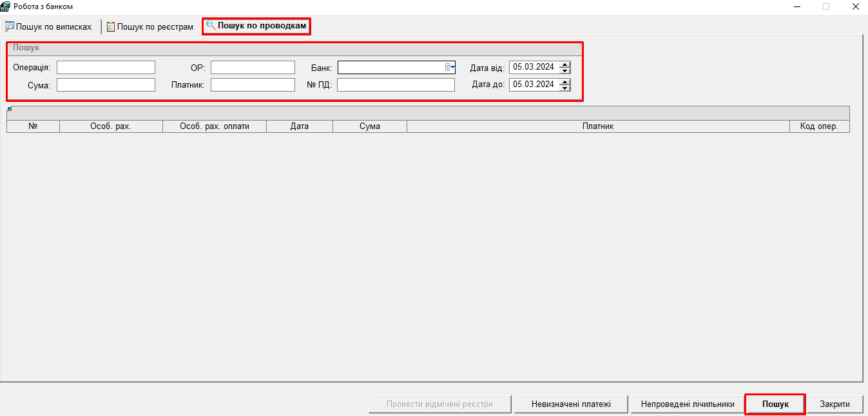
Task: Click the small grid corner marker above the table
Action: coord(9,109)
